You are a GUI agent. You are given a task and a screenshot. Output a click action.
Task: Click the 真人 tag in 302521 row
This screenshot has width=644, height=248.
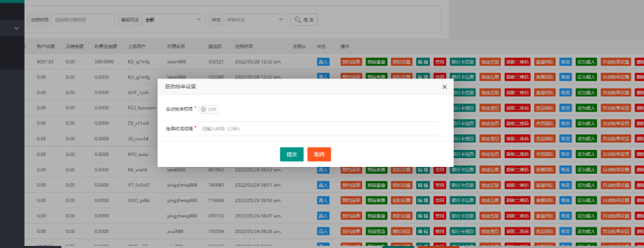tap(323, 62)
